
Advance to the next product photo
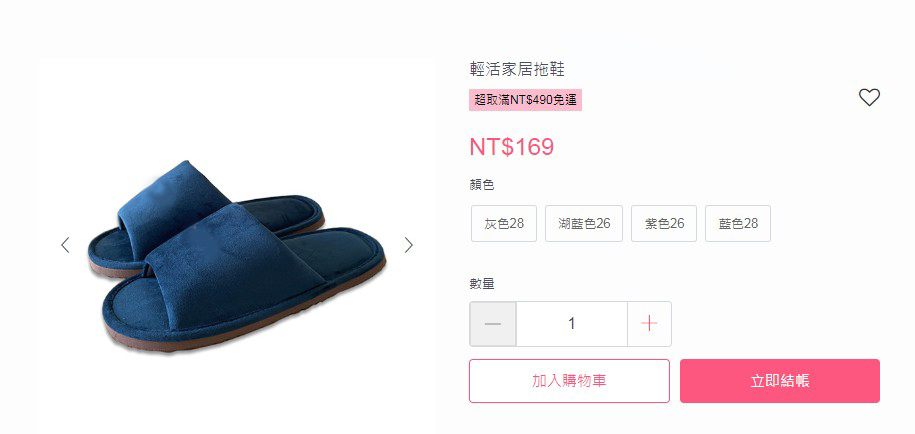408,245
